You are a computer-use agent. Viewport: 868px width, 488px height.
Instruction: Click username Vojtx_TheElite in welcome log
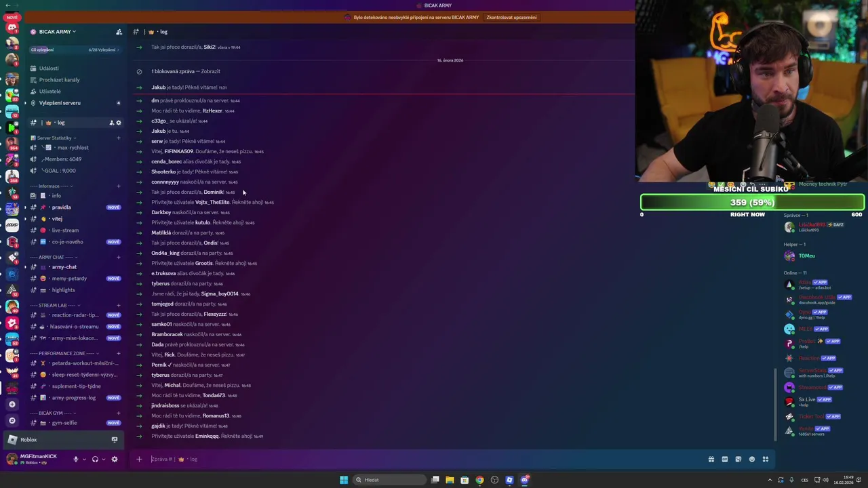[x=212, y=202]
